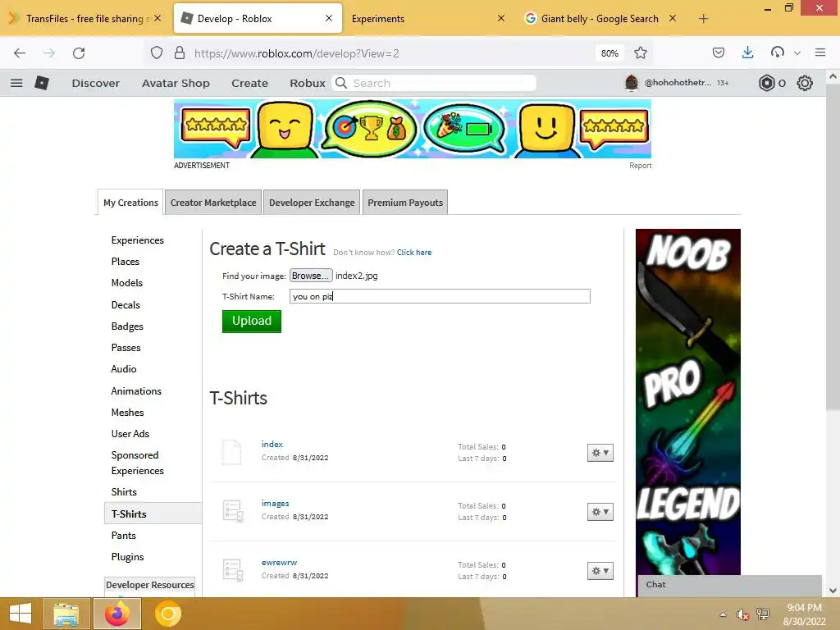Viewport: 840px width, 630px height.
Task: Open the Roblox left navigation hamburger menu
Action: 16,83
